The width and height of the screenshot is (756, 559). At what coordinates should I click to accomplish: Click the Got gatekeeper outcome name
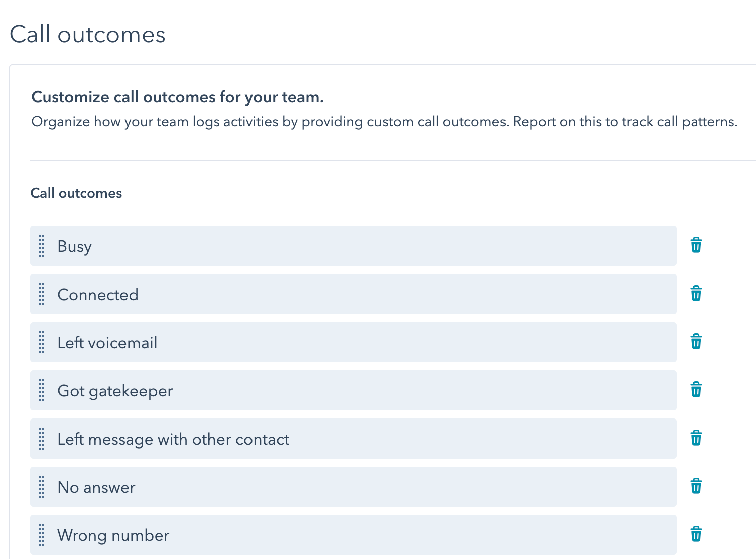click(115, 391)
